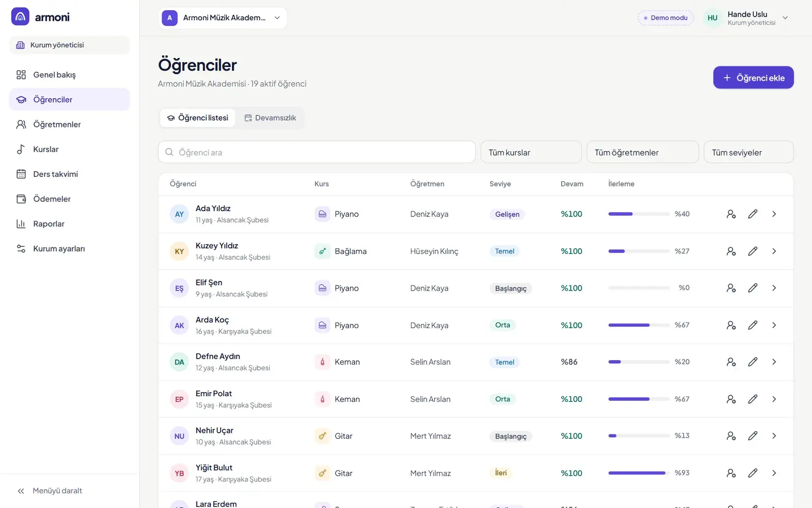The height and width of the screenshot is (508, 812).
Task: Click Bağlama course icon for Kuzey Yıldız
Action: point(322,251)
